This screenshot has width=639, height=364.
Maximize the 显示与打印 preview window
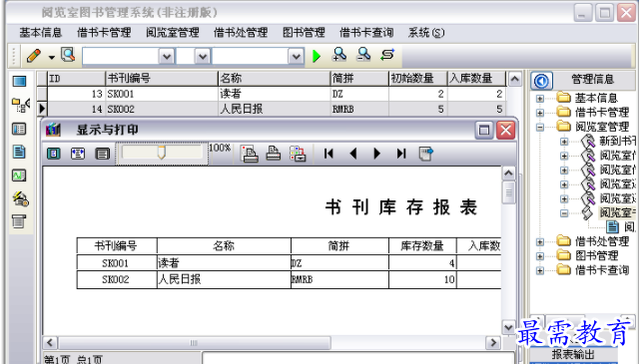(484, 131)
